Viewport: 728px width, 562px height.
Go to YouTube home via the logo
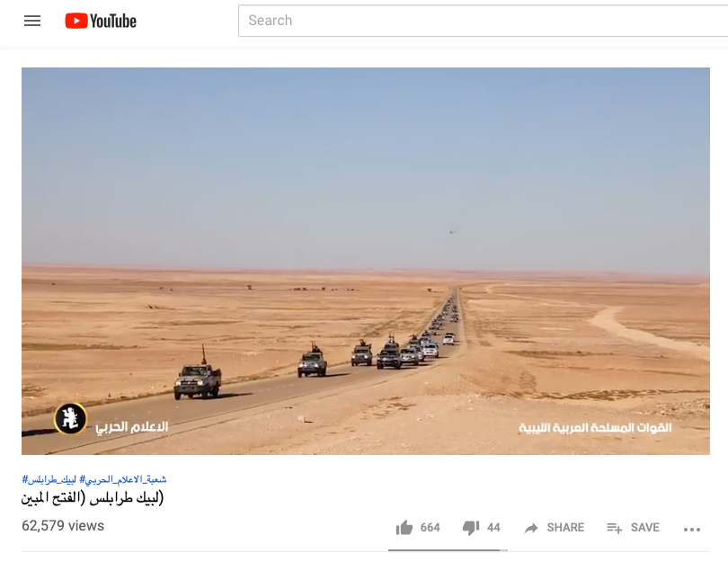101,21
